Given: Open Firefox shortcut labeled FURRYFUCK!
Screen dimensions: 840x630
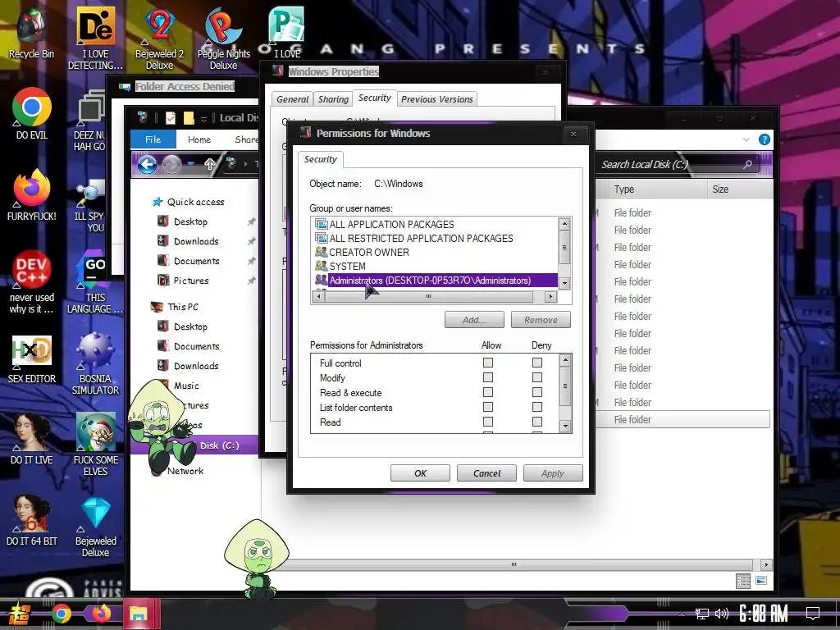Looking at the screenshot, I should click(32, 195).
